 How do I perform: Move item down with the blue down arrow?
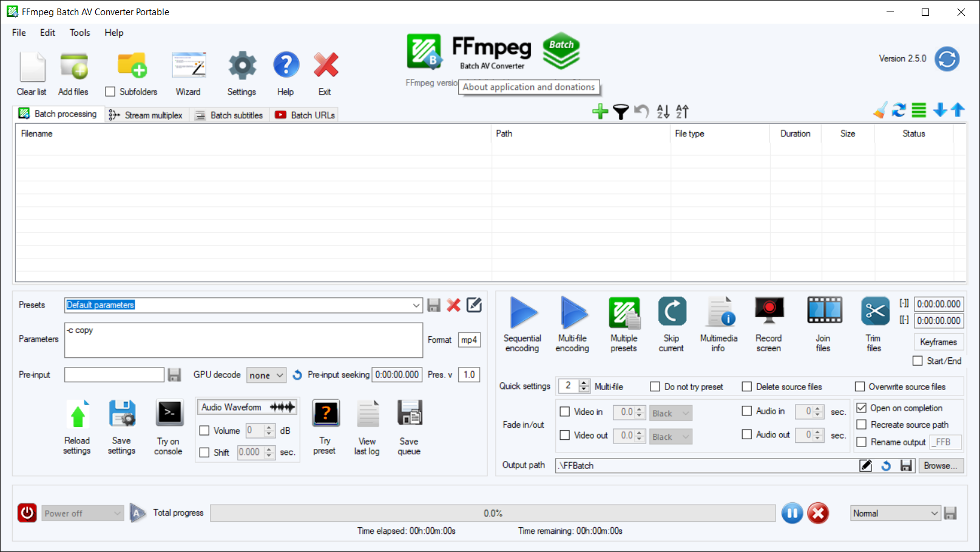tap(940, 110)
